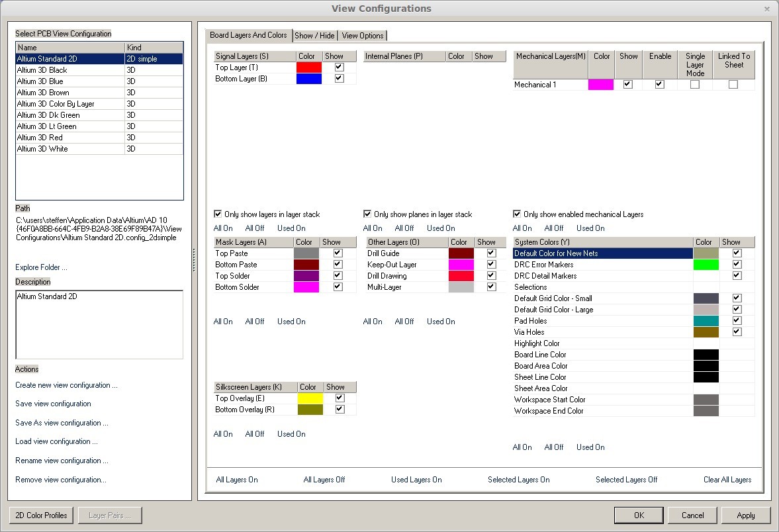Open 2D Color Profiles
779x532 pixels.
pos(41,515)
